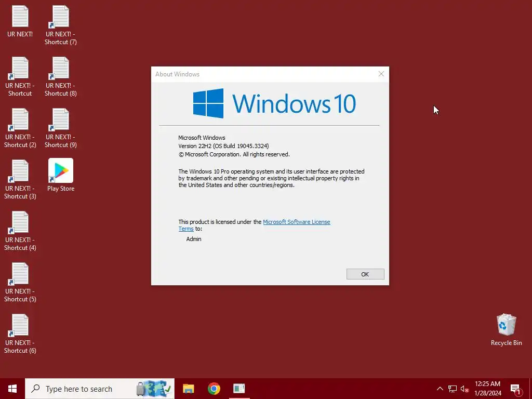Click the About Windows title bar text

(x=178, y=74)
